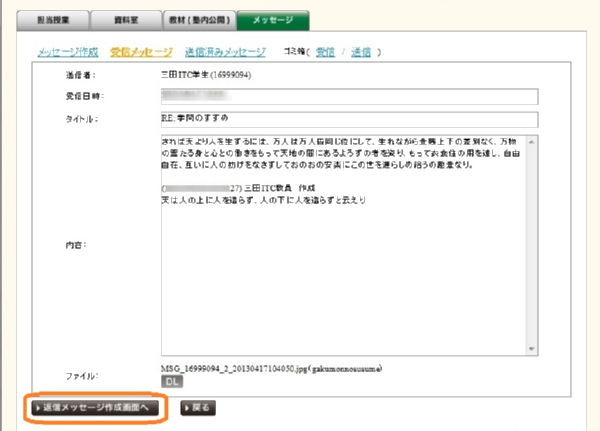
Task: Download attachment with the DL button
Action: click(171, 380)
